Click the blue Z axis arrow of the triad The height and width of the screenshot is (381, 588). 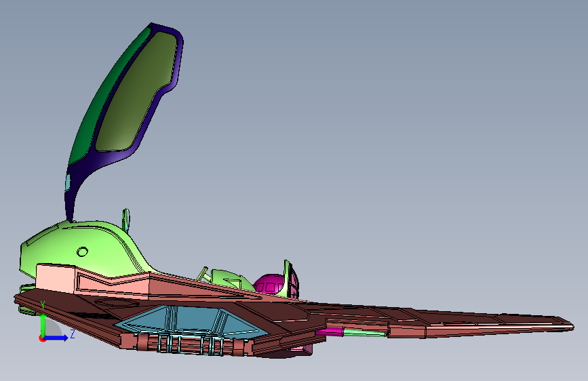56,338
